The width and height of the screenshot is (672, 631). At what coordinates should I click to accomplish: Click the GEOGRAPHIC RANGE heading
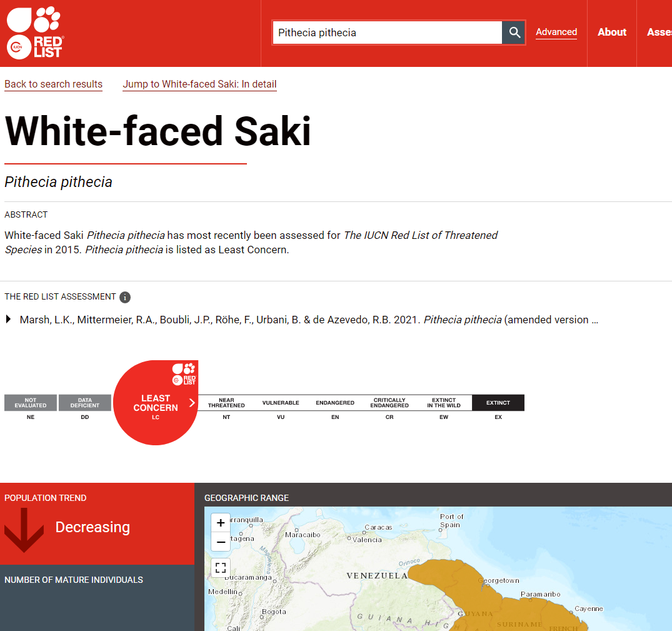click(246, 498)
